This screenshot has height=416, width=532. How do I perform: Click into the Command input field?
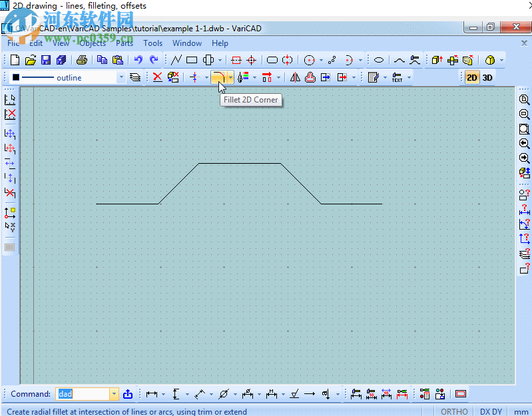pos(83,394)
